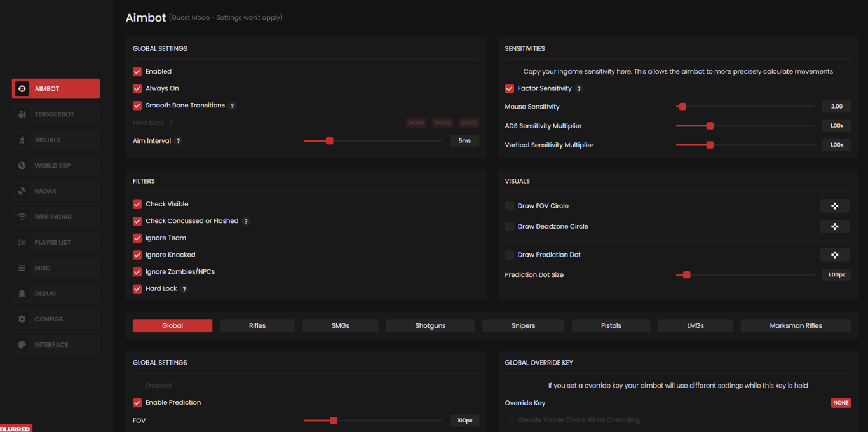
Task: Select the LMGs tab
Action: click(695, 325)
